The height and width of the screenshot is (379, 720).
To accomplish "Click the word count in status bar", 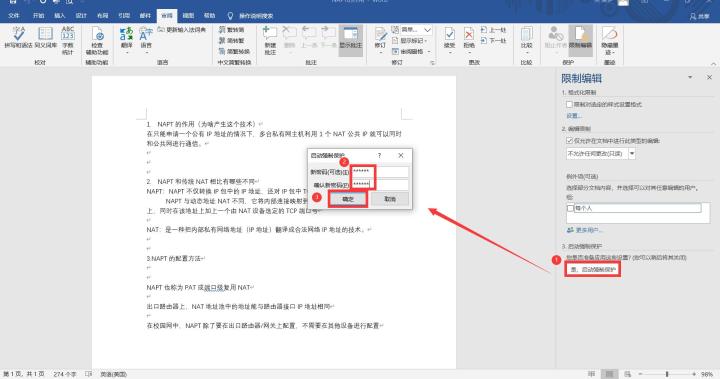I will pos(65,374).
